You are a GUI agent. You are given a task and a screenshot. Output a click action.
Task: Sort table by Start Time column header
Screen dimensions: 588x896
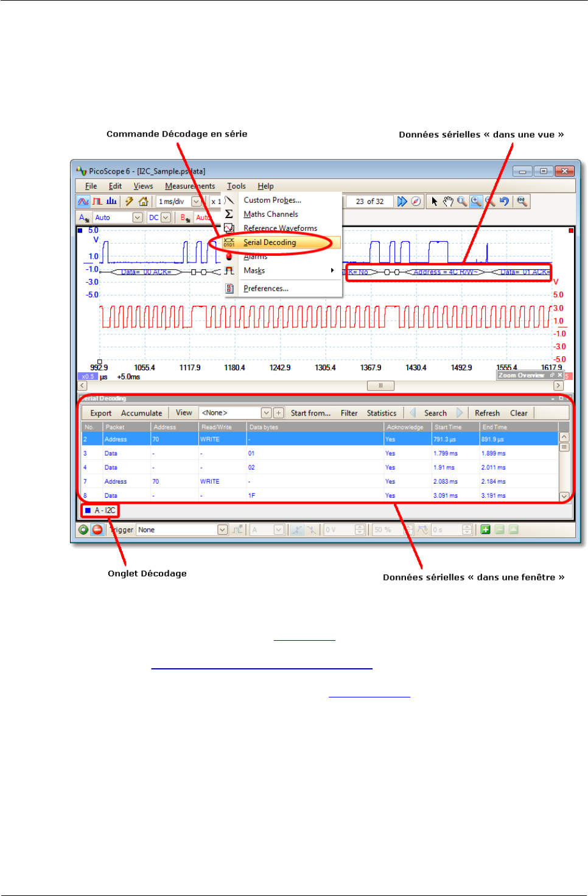[455, 427]
